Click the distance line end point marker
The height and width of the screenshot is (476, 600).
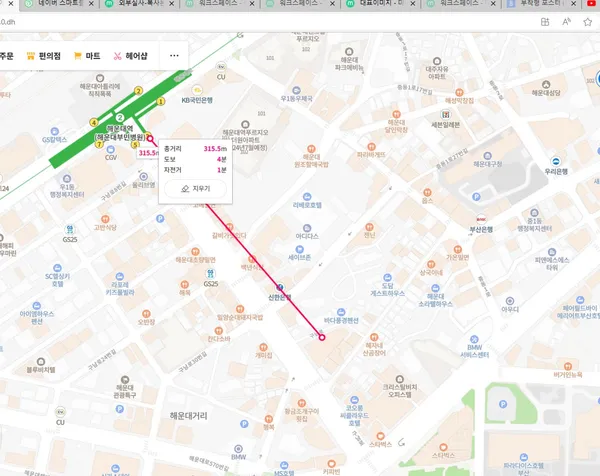point(322,337)
